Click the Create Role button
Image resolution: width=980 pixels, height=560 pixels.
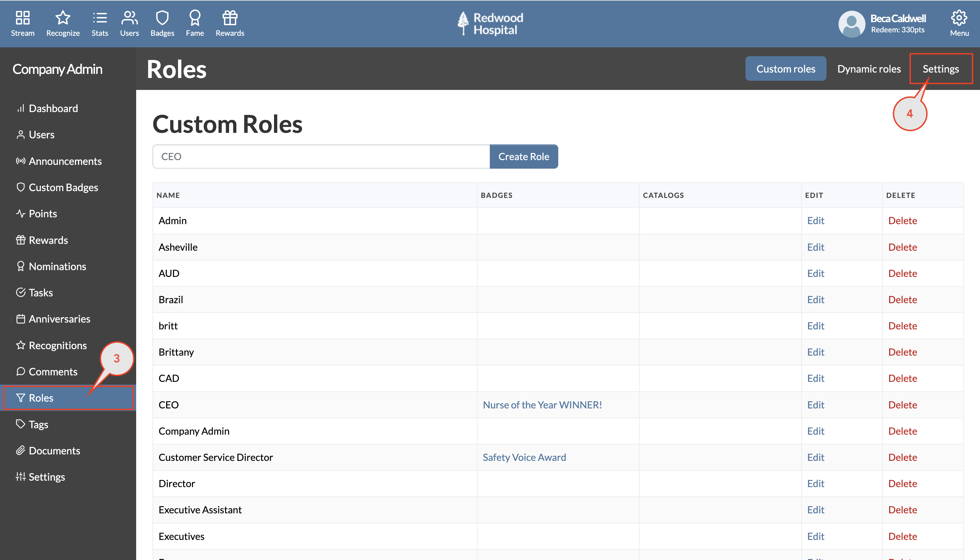524,156
